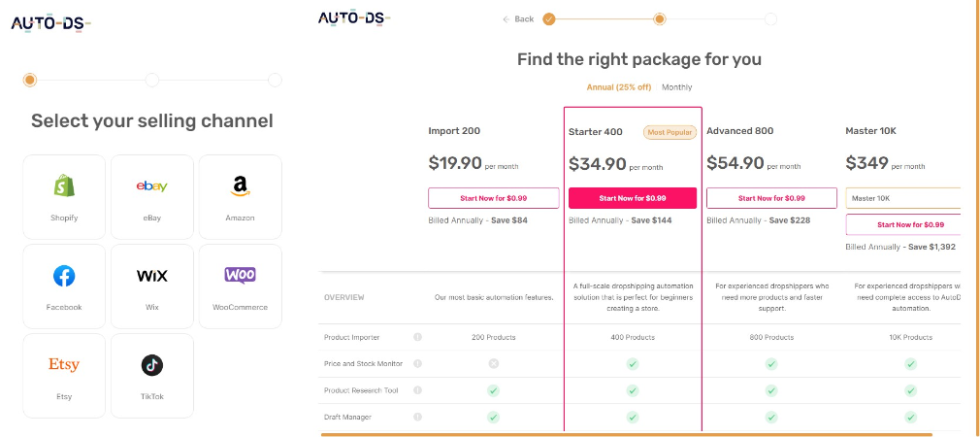Screen dimensions: 980x437
Task: Select the TikTok channel icon
Action: (152, 365)
